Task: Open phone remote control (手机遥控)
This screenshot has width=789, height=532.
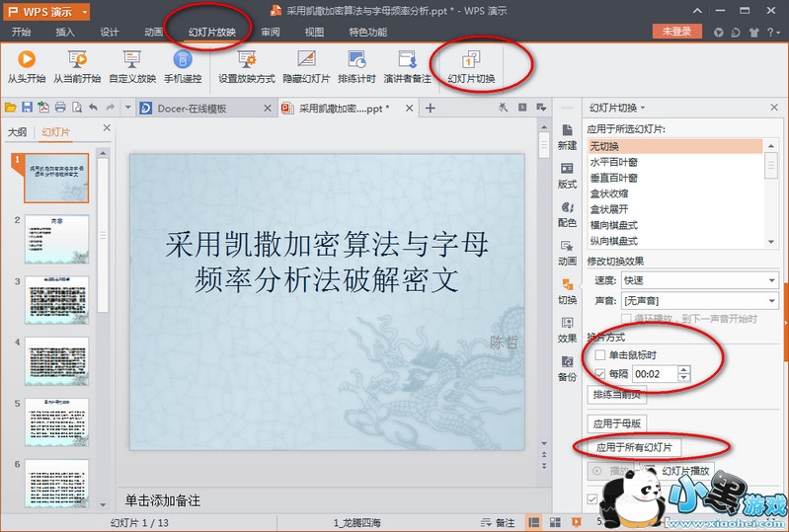Action: click(183, 66)
